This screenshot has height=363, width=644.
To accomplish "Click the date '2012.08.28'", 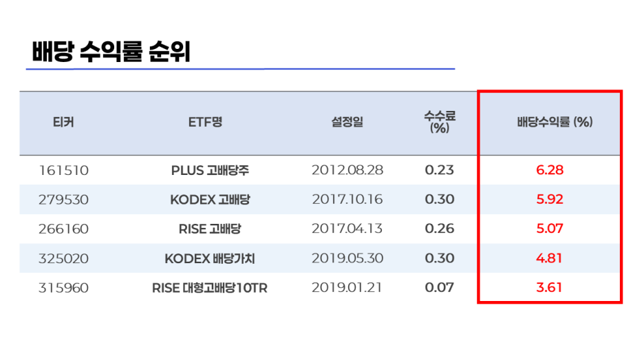I will coord(347,169).
